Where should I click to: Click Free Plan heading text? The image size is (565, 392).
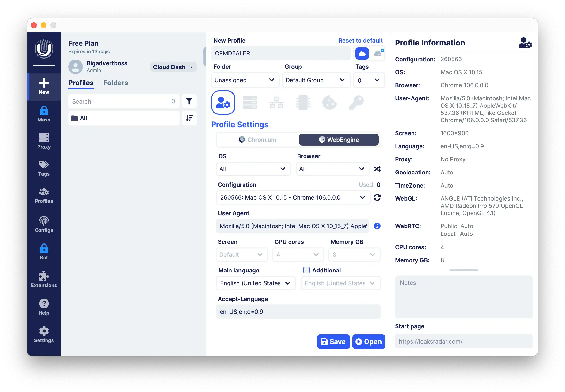83,43
